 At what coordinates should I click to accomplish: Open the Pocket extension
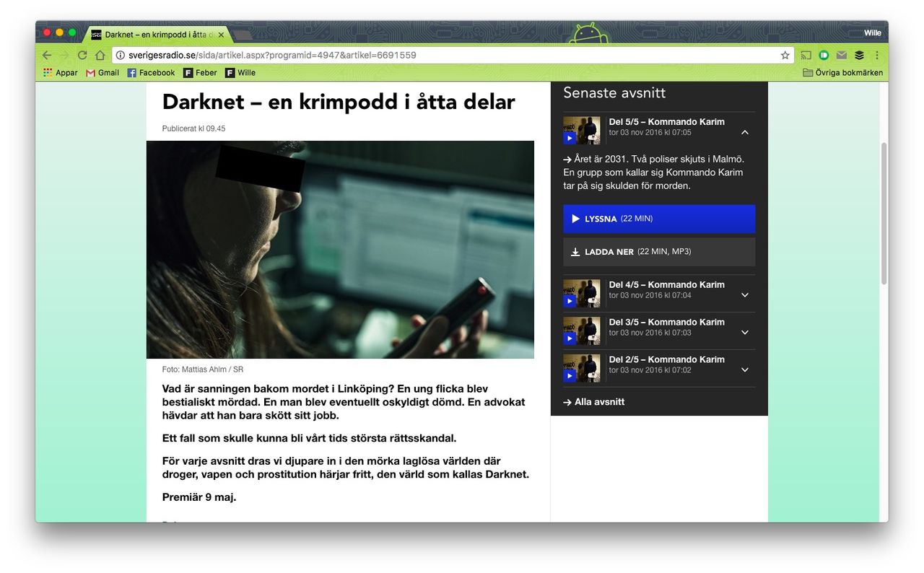point(824,55)
